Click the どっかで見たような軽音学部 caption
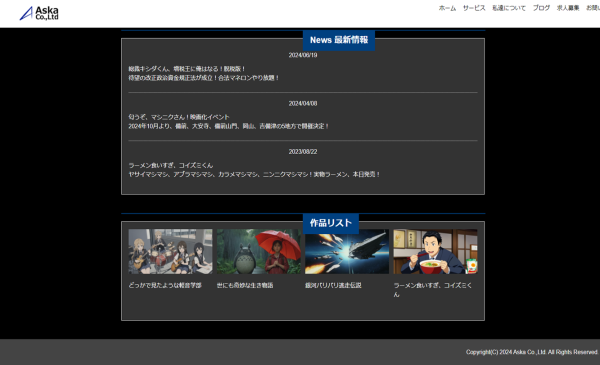This screenshot has width=600, height=365. 165,285
